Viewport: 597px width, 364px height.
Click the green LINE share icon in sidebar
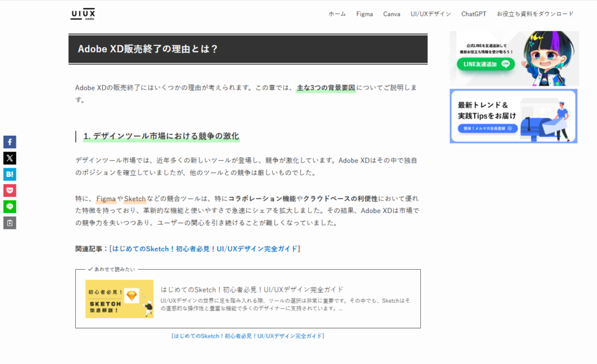(x=9, y=207)
